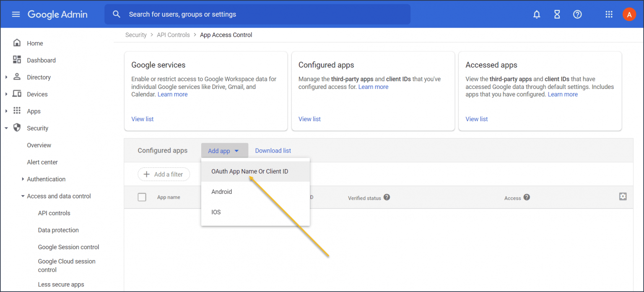Toggle the Add app dropdown
The height and width of the screenshot is (292, 644).
pos(224,151)
